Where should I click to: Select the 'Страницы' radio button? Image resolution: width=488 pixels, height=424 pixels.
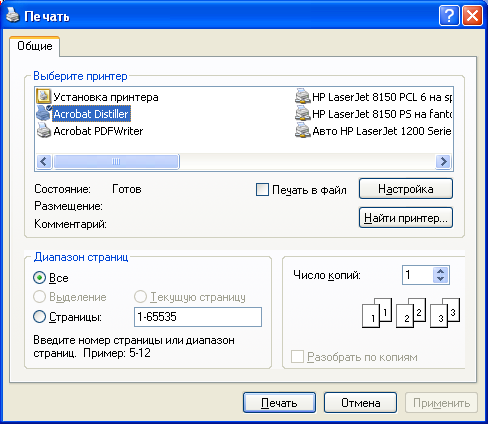pyautogui.click(x=39, y=317)
